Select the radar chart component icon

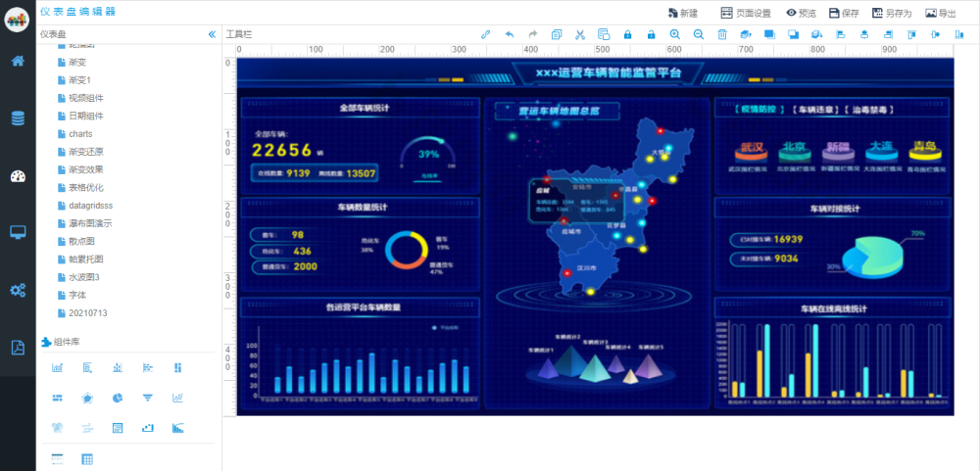[87, 398]
